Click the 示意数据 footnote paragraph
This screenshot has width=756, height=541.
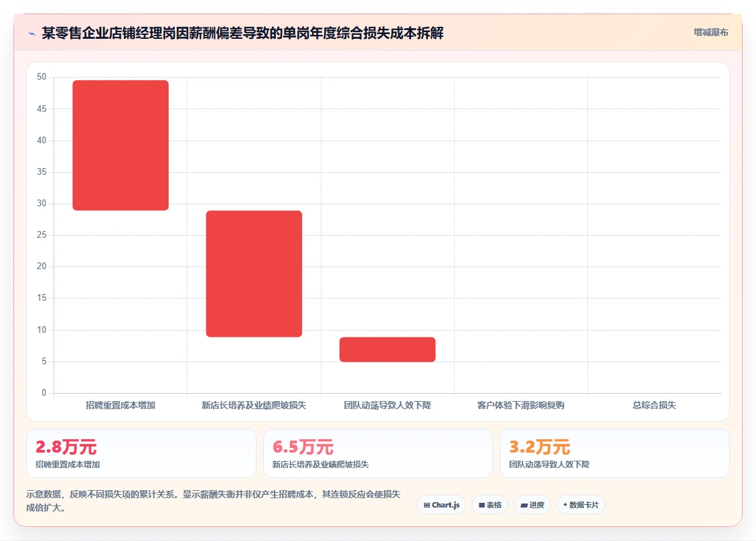(x=213, y=501)
